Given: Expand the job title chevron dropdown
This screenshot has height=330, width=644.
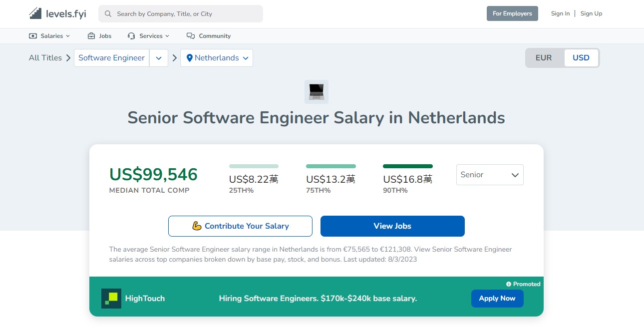Looking at the screenshot, I should click(159, 58).
